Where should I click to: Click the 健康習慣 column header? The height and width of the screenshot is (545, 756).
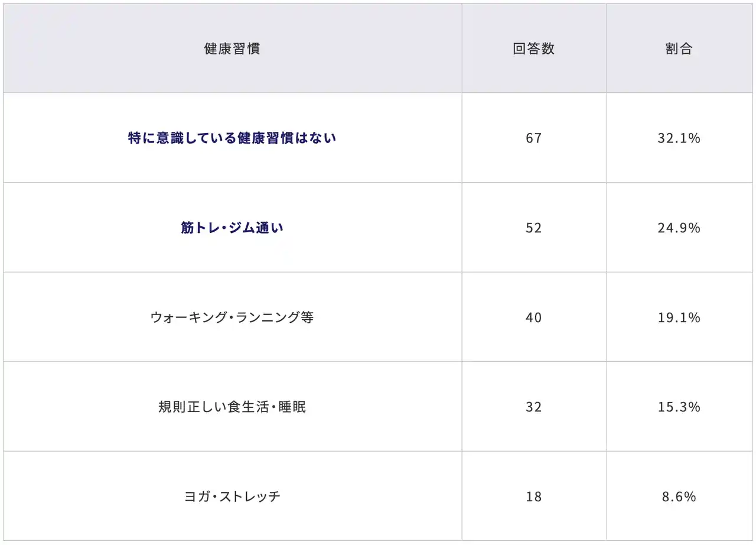[232, 49]
